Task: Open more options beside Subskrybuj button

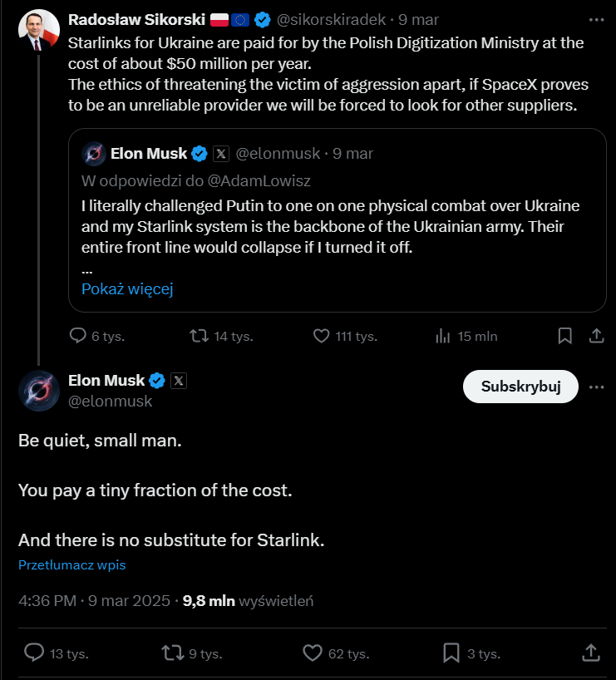Action: coord(596,387)
